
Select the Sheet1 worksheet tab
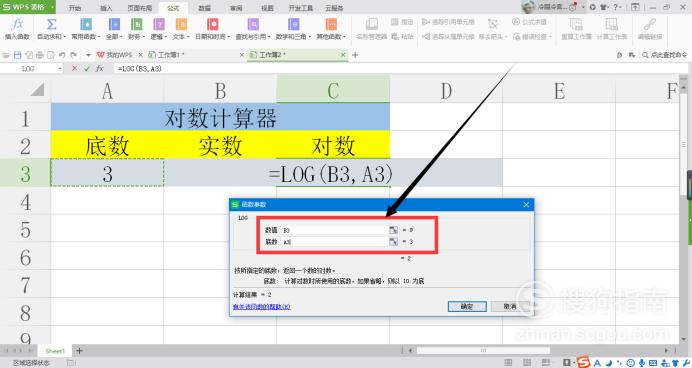[55, 351]
